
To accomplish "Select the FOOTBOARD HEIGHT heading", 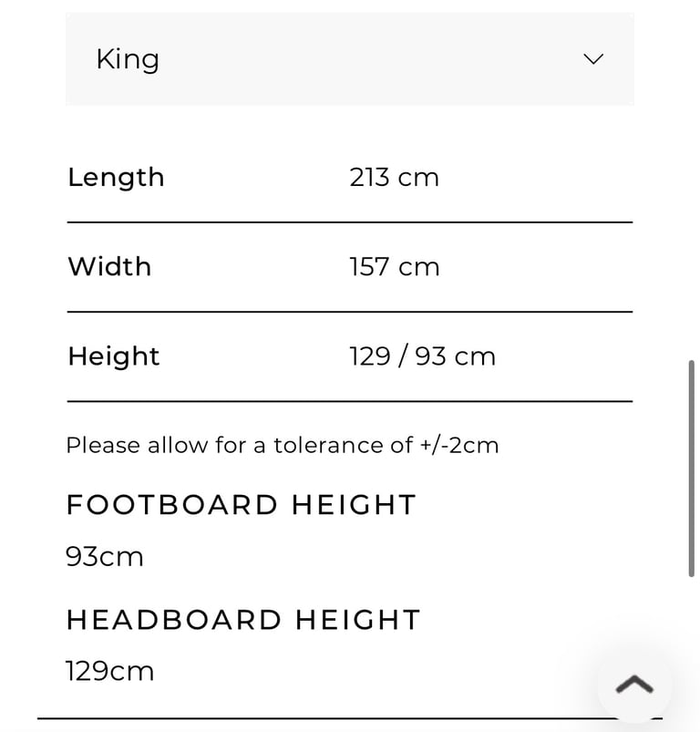I will point(242,505).
